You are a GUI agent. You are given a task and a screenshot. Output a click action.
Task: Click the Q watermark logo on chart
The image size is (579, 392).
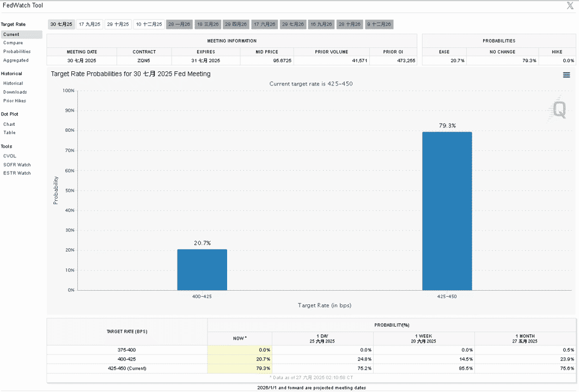[559, 109]
